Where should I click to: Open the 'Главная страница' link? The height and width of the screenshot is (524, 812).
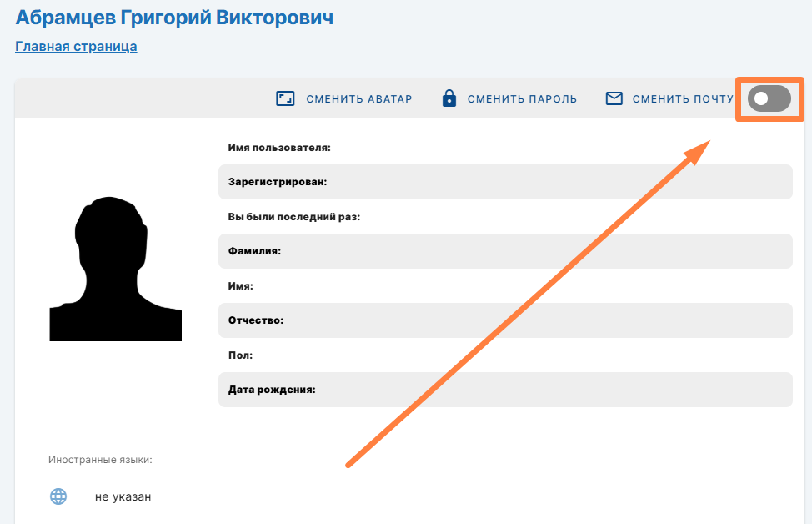pos(76,47)
